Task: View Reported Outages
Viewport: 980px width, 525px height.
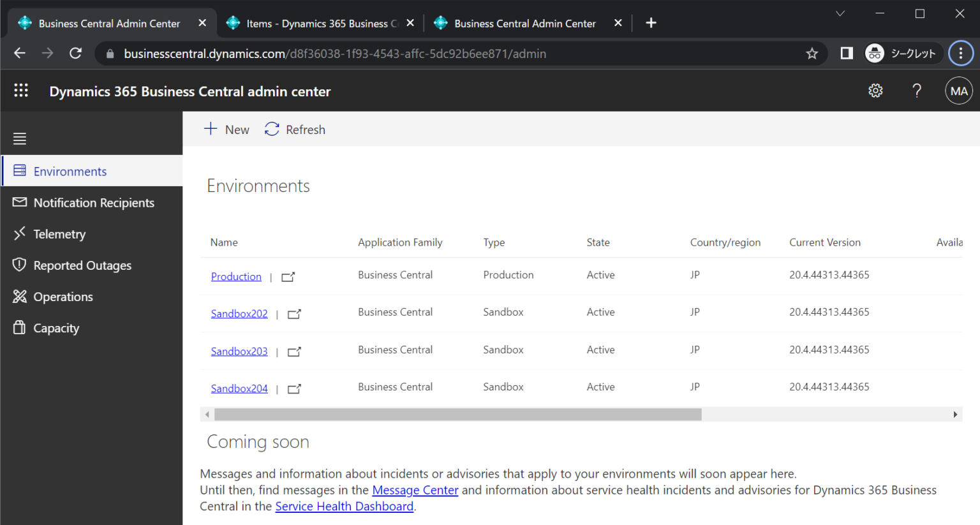Action: pos(82,265)
